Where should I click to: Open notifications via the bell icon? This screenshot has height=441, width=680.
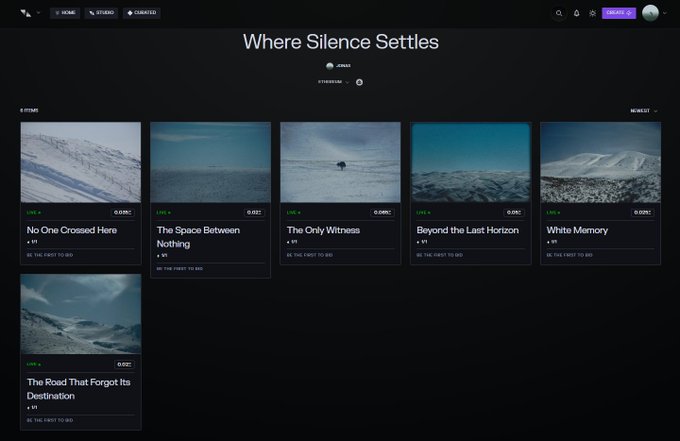[576, 13]
